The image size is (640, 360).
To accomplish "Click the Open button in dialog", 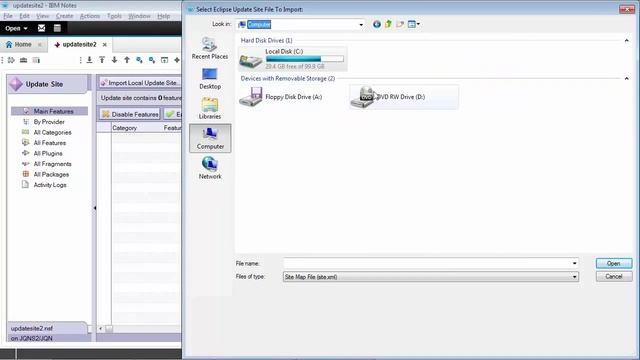I will tap(613, 263).
